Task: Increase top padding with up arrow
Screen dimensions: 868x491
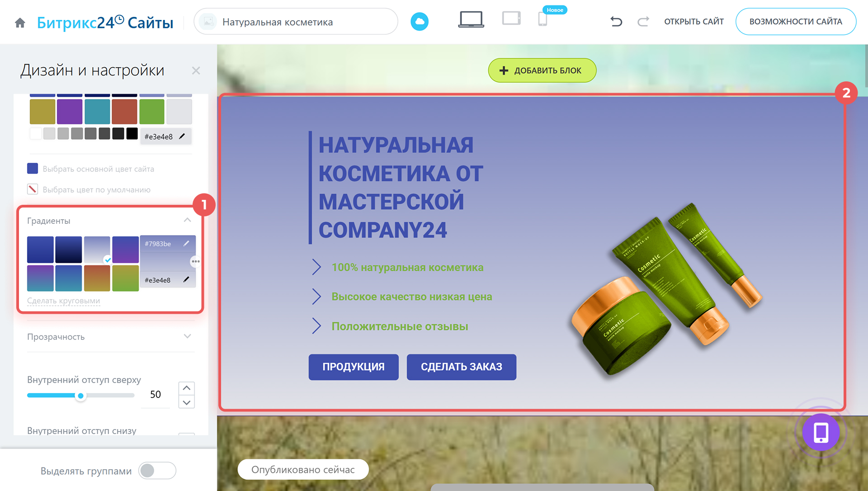Action: point(186,388)
